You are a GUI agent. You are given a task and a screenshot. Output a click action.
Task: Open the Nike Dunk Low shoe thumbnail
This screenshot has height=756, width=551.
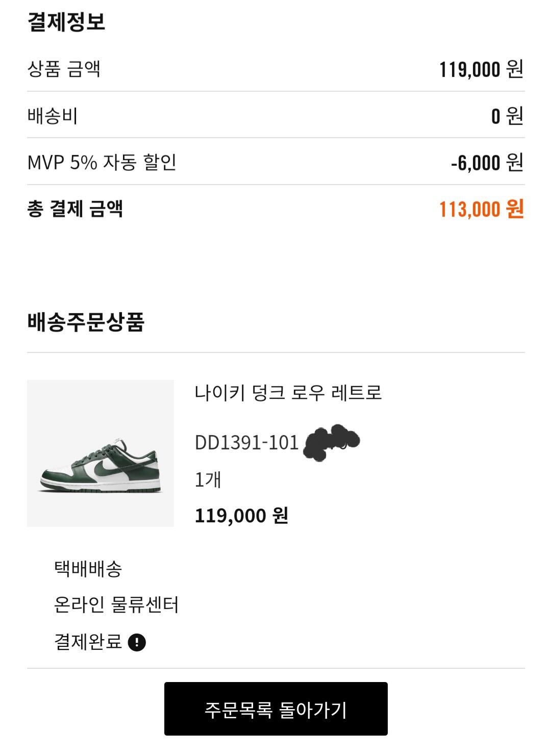101,453
